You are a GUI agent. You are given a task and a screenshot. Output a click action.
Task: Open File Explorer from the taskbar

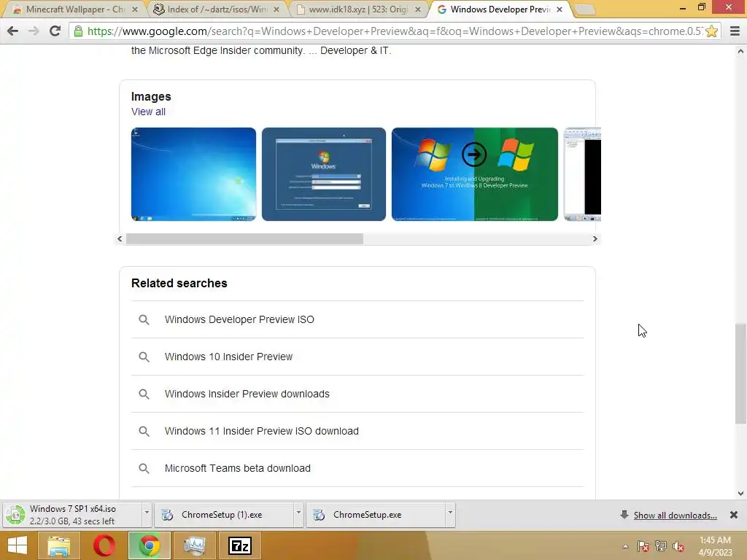click(59, 545)
